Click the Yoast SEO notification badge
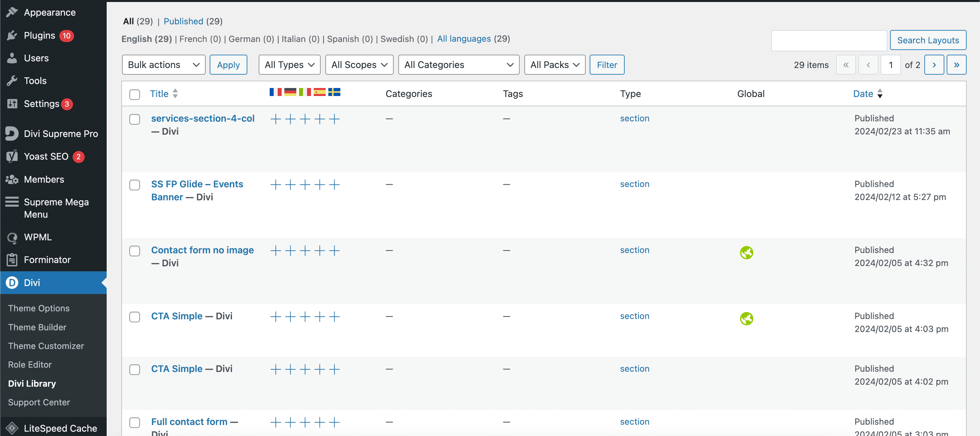This screenshot has height=436, width=980. pos(78,157)
